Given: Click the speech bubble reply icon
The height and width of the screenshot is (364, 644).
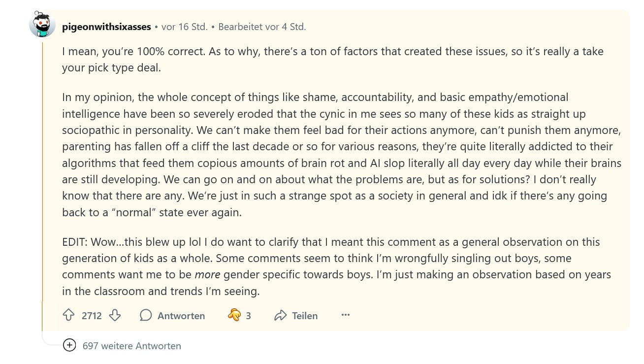Looking at the screenshot, I should point(146,316).
